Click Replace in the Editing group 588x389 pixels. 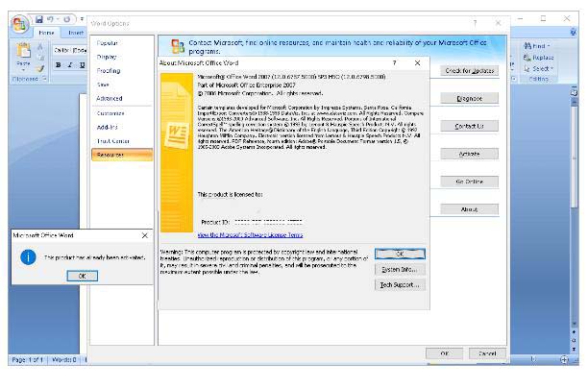538,58
